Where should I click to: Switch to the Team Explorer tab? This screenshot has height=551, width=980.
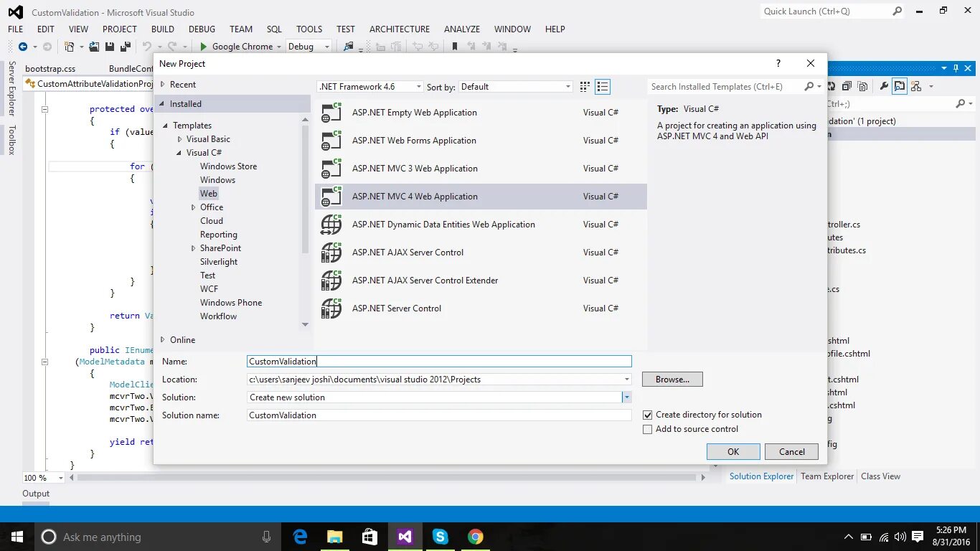click(x=827, y=476)
